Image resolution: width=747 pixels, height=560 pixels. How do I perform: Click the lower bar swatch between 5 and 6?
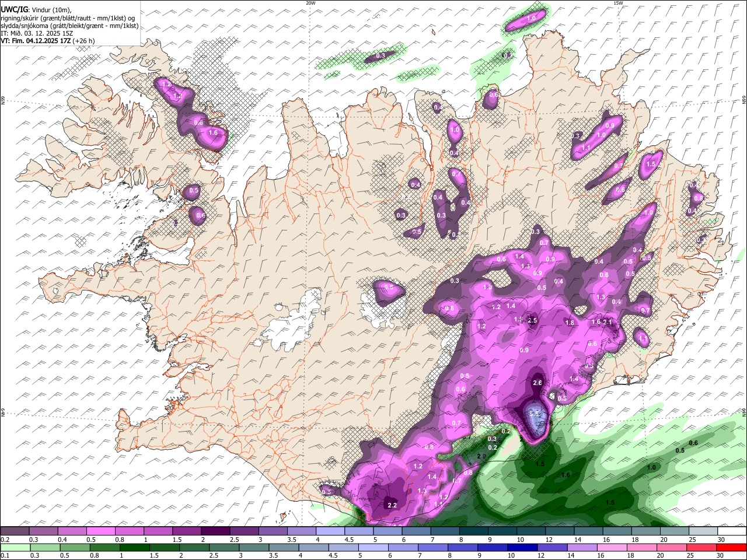point(373,547)
